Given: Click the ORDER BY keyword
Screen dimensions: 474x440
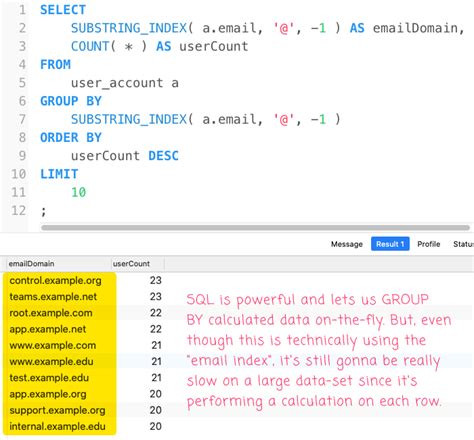Looking at the screenshot, I should [x=71, y=138].
